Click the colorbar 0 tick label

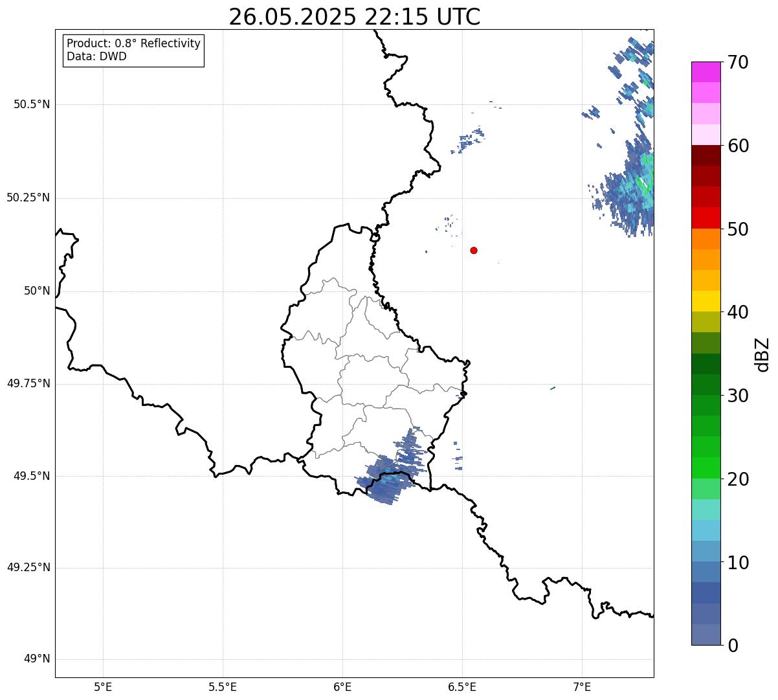click(733, 646)
